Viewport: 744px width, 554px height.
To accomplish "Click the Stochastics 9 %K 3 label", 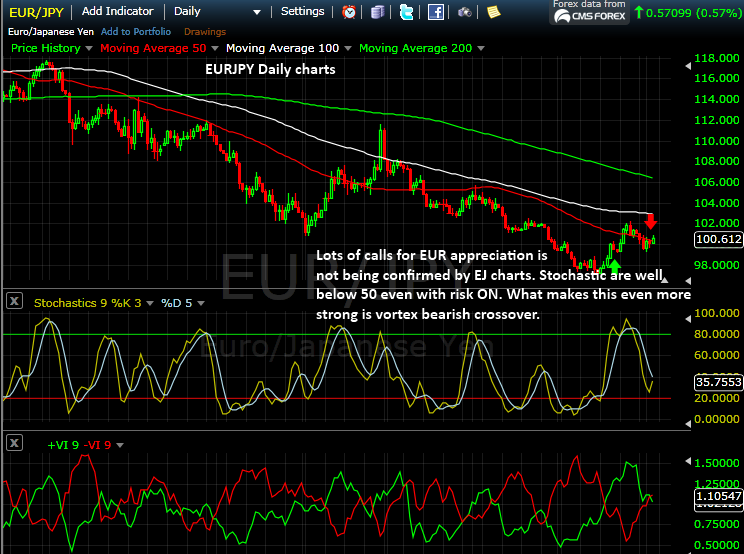I will tap(88, 303).
